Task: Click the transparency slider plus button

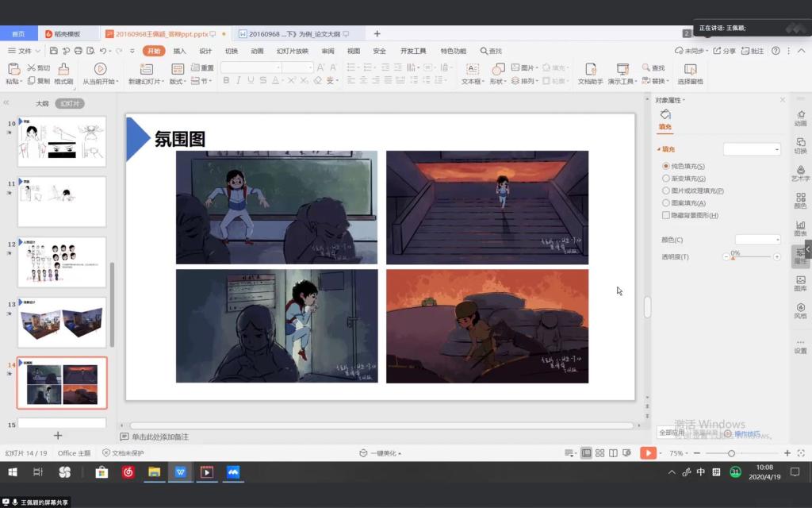Action: [x=776, y=256]
